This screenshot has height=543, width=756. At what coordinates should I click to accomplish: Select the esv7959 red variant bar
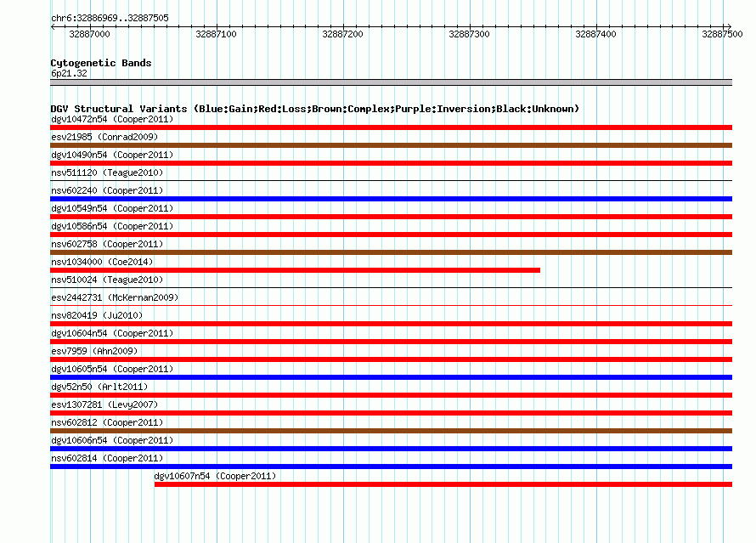tap(391, 359)
